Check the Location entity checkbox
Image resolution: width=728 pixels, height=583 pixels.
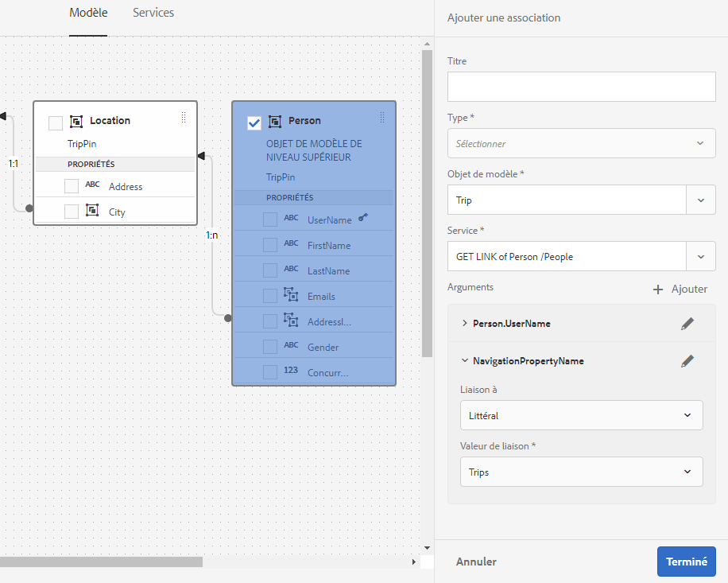tap(56, 122)
